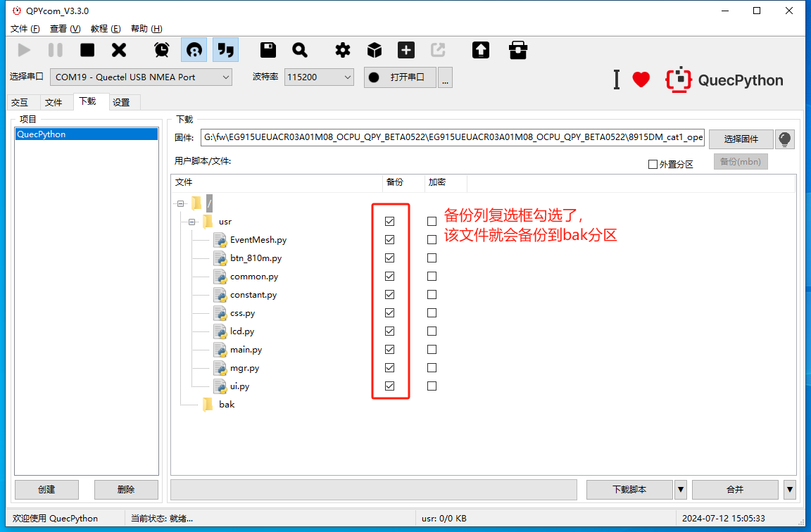Click the 备份 column header
This screenshot has width=811, height=532.
coord(403,182)
